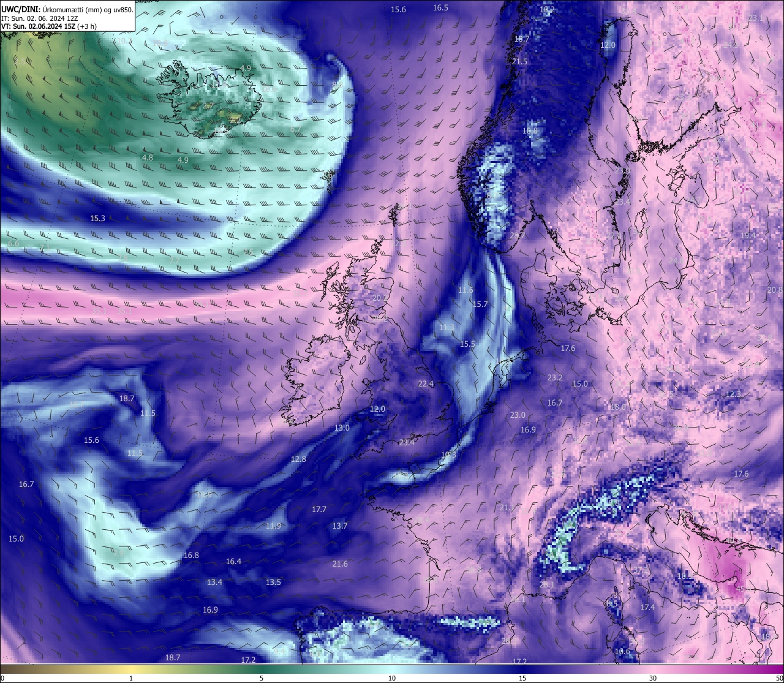Click the 12.3 value over eastern Europe
Viewport: 784px width, 683px height.
pyautogui.click(x=733, y=394)
